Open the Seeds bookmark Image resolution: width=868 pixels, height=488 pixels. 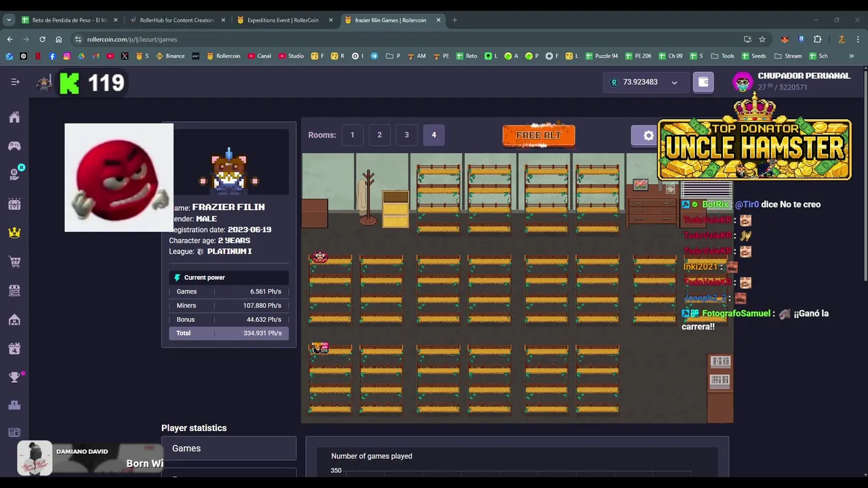(754, 56)
